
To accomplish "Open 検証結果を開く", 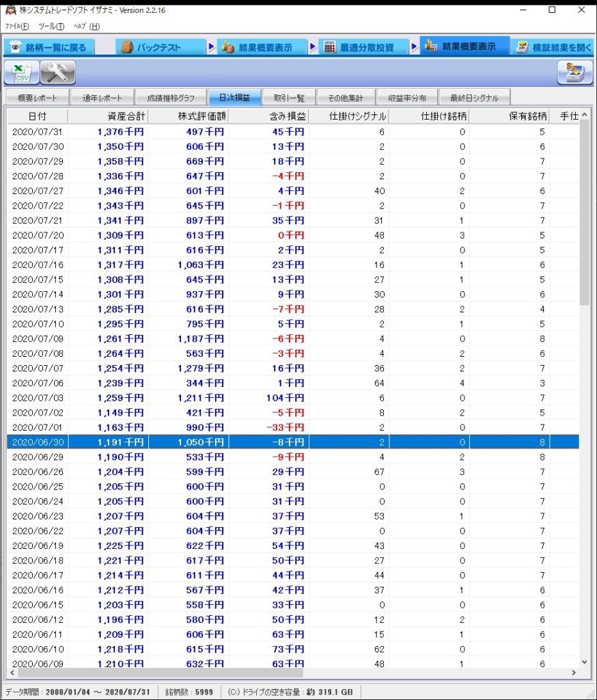I will (x=553, y=47).
